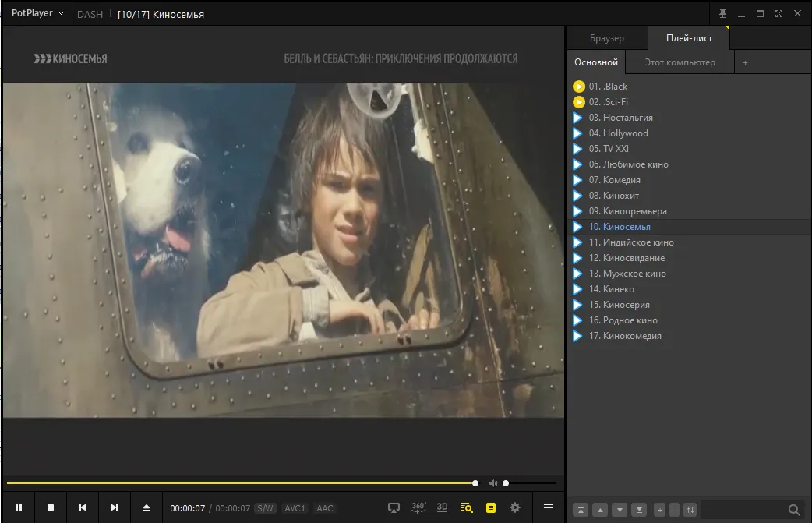Screen dimensions: 812x523
Task: Move the selected playlist item up
Action: [x=600, y=510]
